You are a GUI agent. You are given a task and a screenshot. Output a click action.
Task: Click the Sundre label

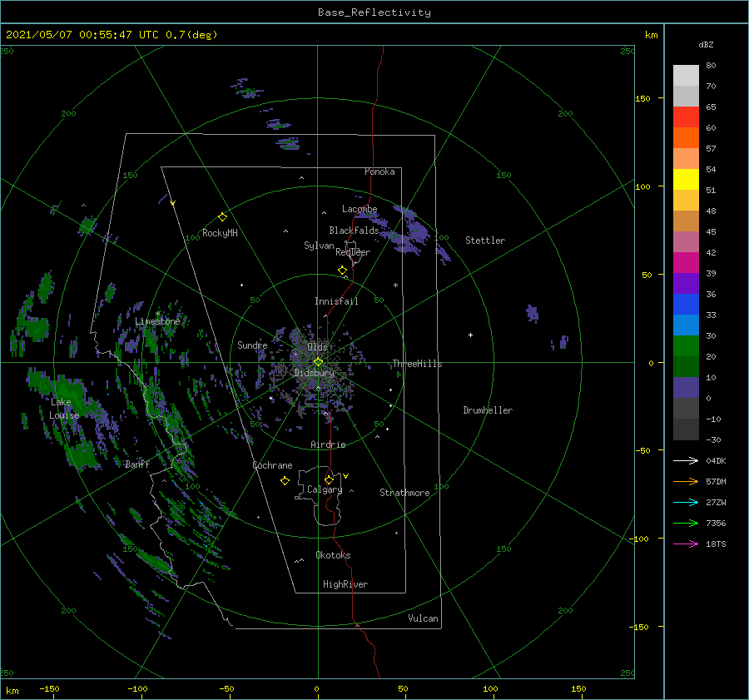[252, 345]
